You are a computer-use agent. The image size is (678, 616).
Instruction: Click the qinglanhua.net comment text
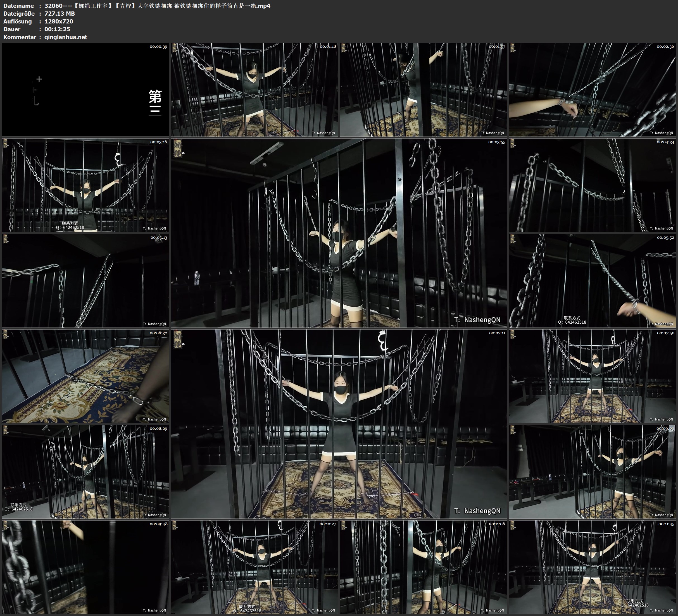[x=66, y=37]
